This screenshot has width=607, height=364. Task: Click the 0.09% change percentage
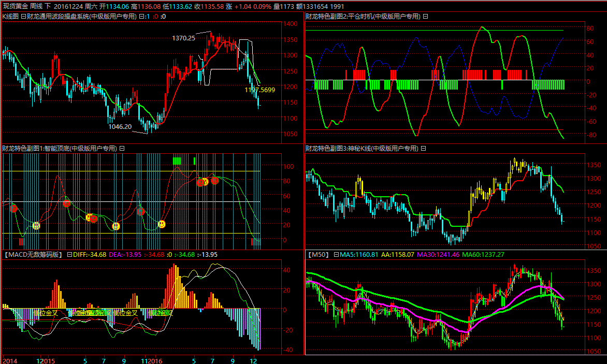[263, 6]
